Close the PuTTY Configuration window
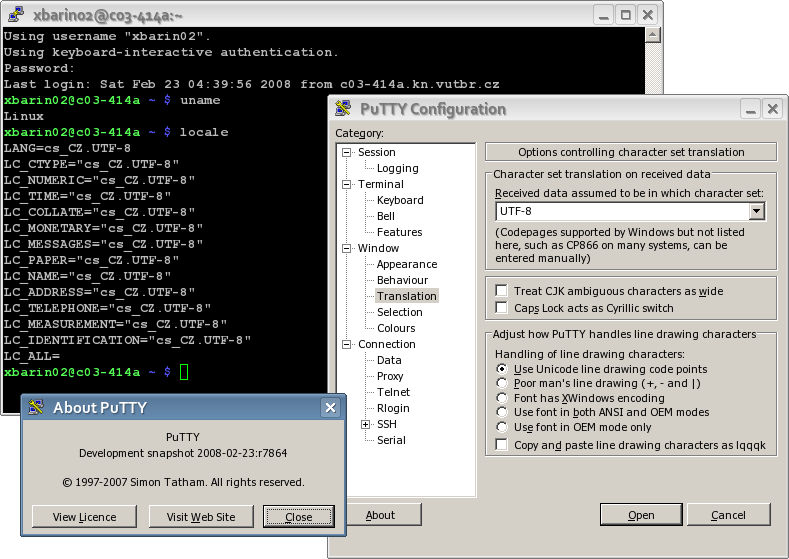The width and height of the screenshot is (789, 559). [772, 109]
